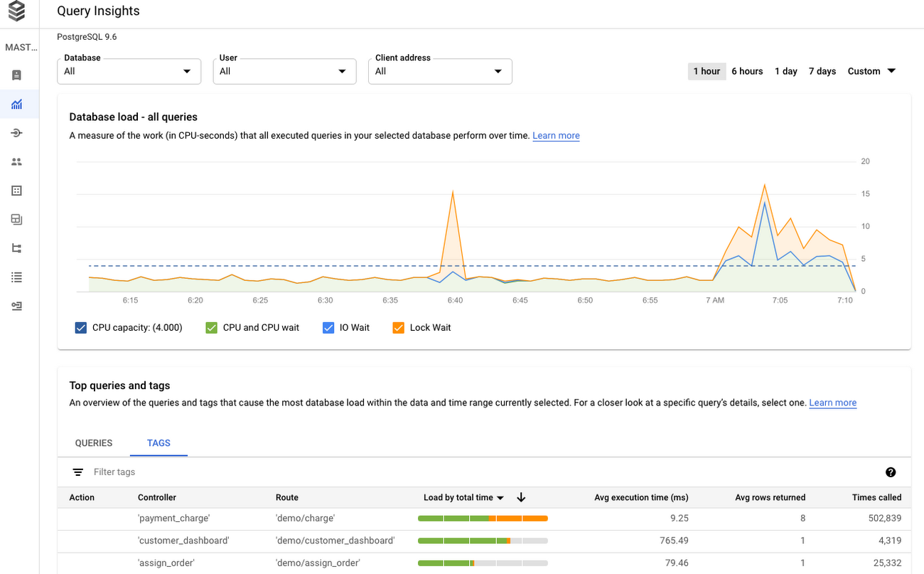Screen dimensions: 924x574
Task: Click the 765.49 avg execution time value
Action: pos(674,541)
